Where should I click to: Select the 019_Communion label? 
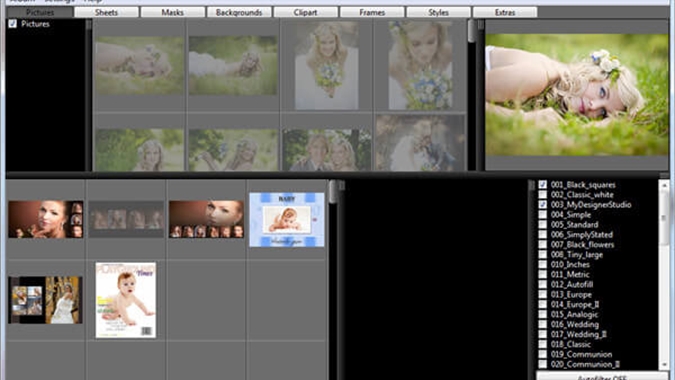pyautogui.click(x=581, y=354)
